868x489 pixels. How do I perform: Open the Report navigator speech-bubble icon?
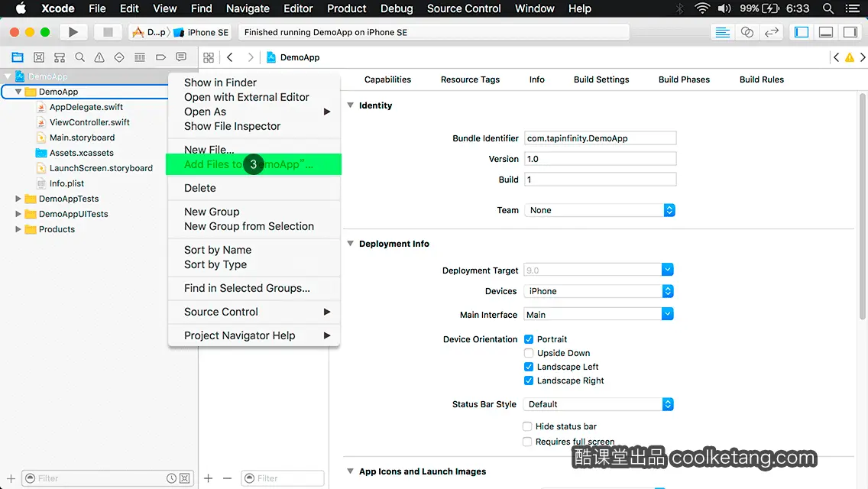coord(181,57)
